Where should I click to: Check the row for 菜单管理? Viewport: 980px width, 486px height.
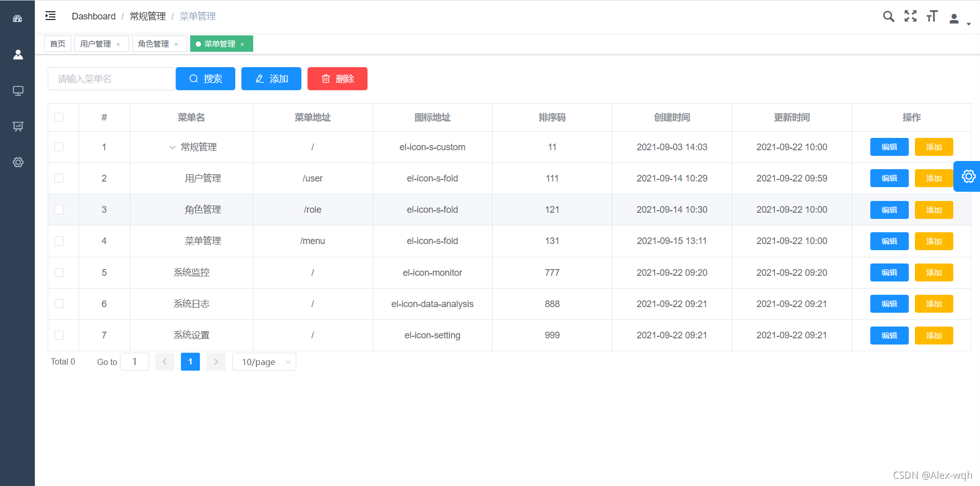tap(59, 241)
